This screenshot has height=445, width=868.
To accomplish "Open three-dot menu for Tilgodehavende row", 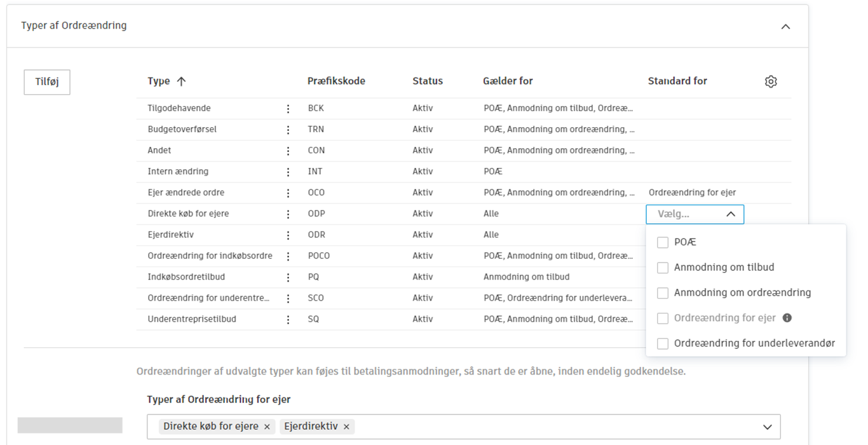I will [x=288, y=109].
